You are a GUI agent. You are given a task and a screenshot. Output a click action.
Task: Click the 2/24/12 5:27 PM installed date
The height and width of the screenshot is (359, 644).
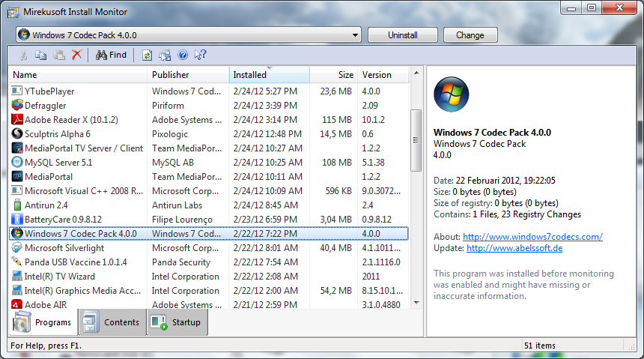click(265, 91)
